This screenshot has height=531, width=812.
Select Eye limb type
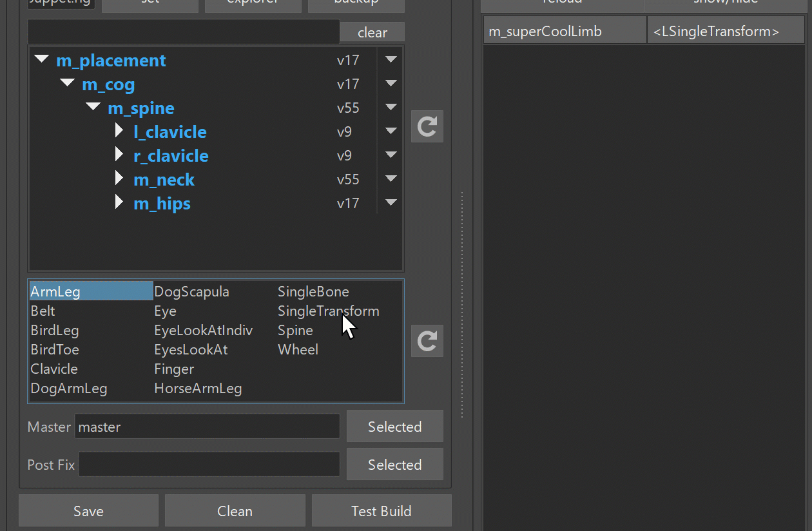click(165, 311)
